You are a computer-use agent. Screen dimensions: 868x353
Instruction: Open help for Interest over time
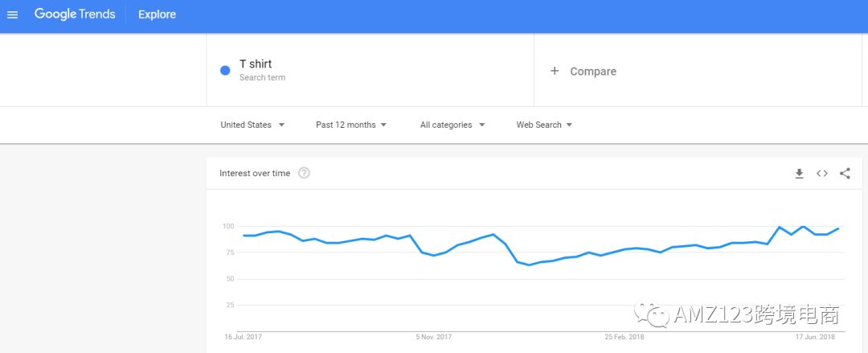pyautogui.click(x=304, y=173)
